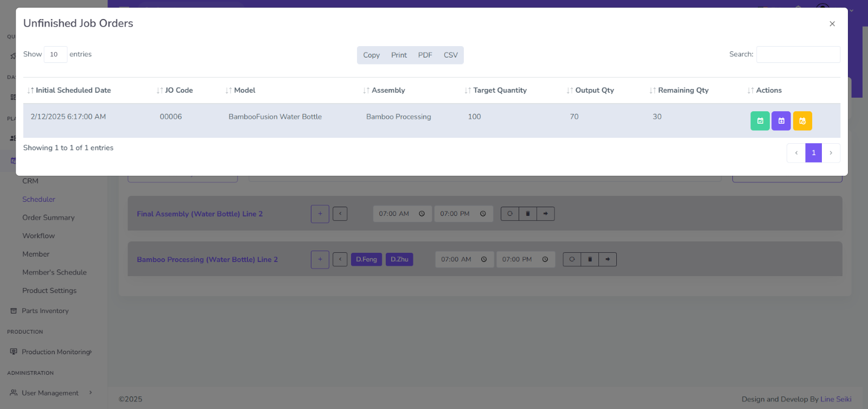
Task: Export the table as PDF
Action: pyautogui.click(x=425, y=55)
